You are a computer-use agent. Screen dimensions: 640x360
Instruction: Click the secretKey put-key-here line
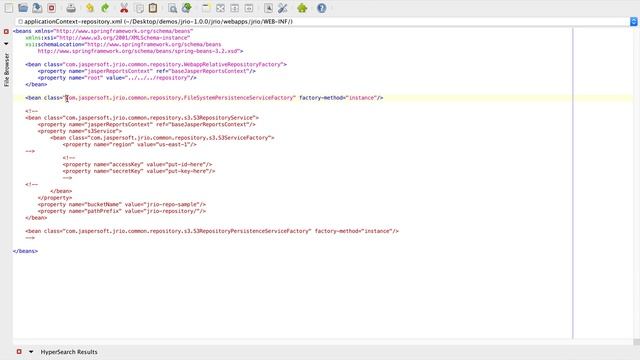pyautogui.click(x=139, y=171)
